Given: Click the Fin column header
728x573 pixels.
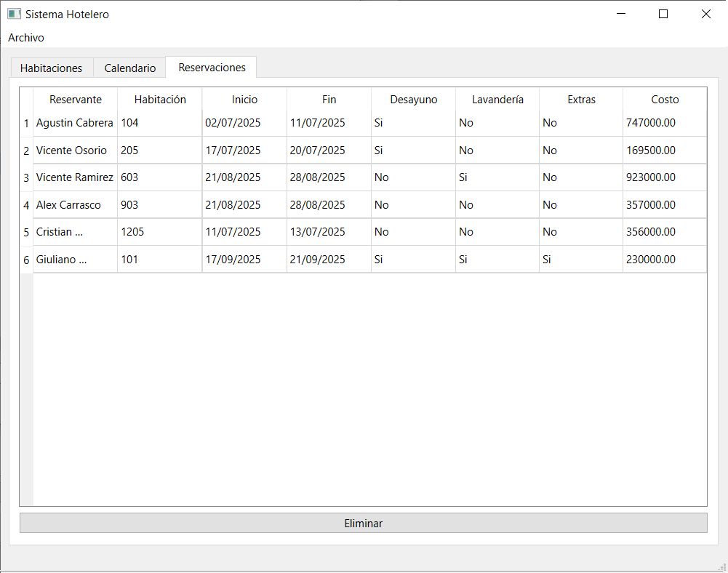Looking at the screenshot, I should pyautogui.click(x=329, y=100).
